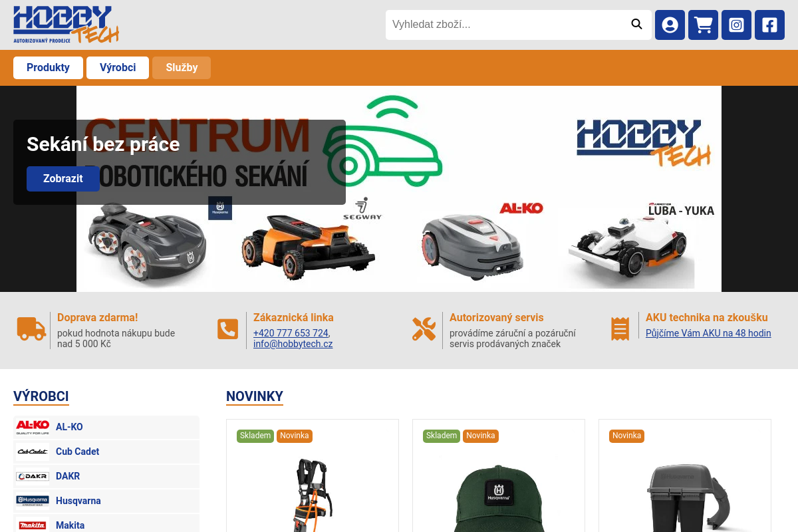Click the wrench tools service icon
This screenshot has width=798, height=532.
(x=424, y=329)
